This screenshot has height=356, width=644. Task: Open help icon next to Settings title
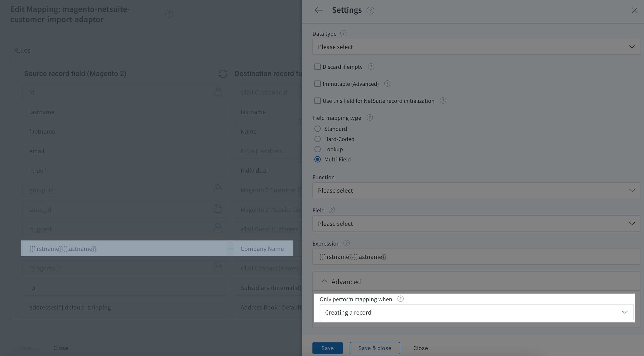tap(370, 10)
